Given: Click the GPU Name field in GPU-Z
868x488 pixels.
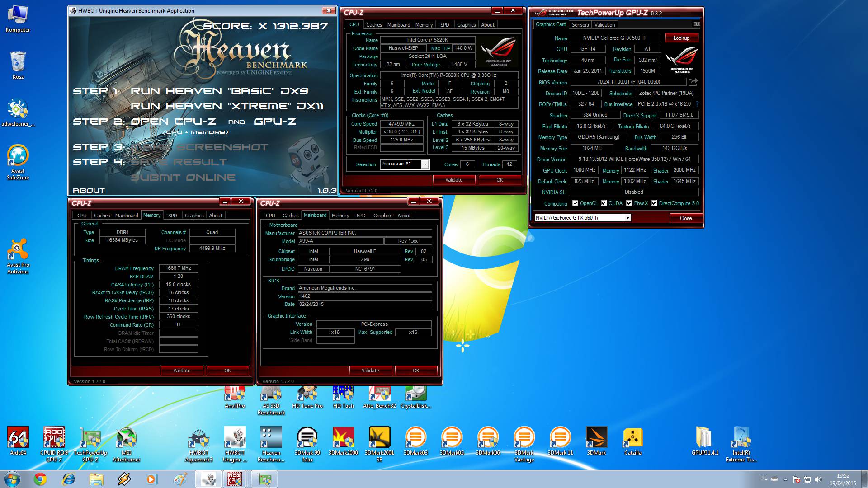Looking at the screenshot, I should pos(615,38).
